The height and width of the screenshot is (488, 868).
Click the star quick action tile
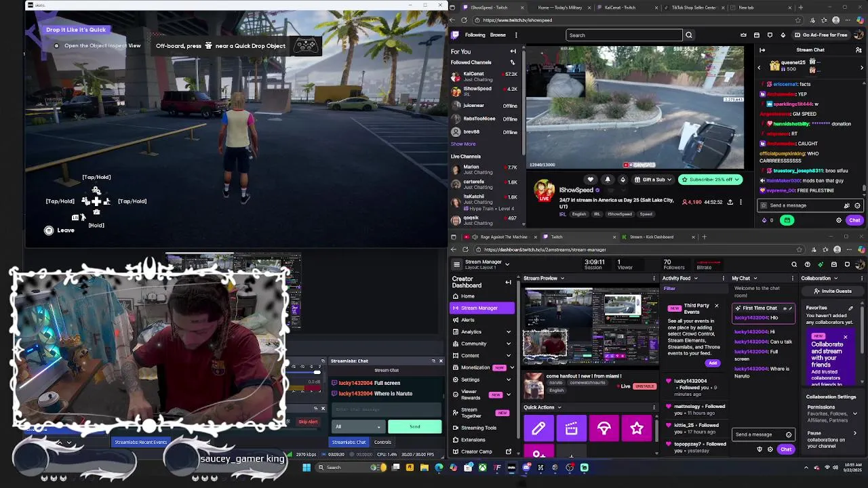(x=636, y=428)
